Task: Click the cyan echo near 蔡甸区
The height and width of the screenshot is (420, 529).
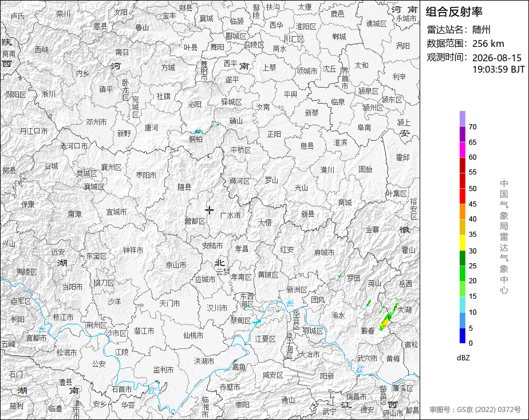Action: pyautogui.click(x=256, y=322)
